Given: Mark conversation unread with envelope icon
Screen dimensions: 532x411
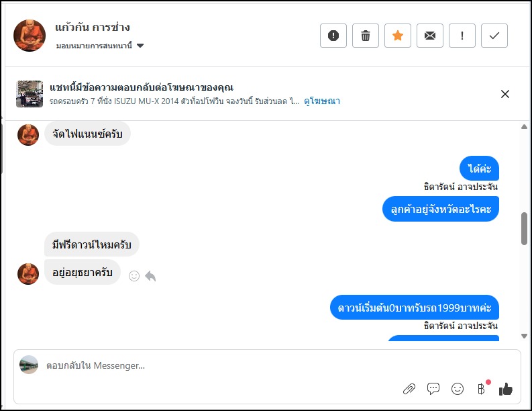Looking at the screenshot, I should (x=430, y=36).
